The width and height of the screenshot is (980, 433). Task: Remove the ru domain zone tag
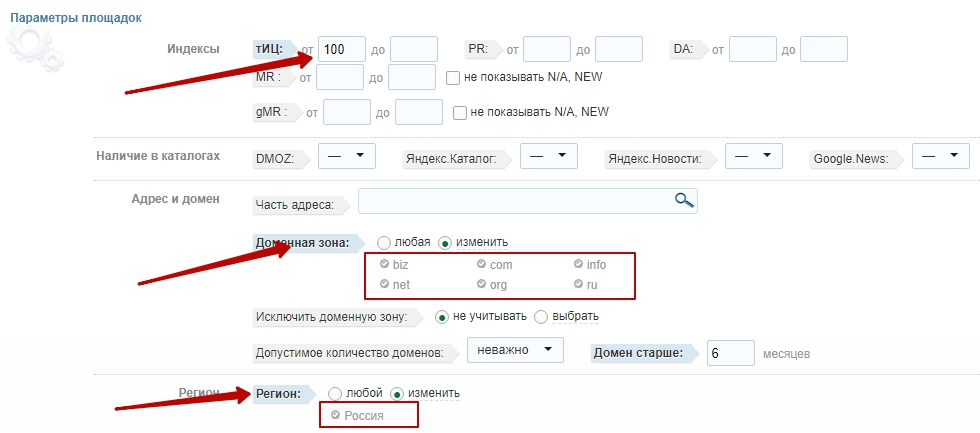tap(578, 284)
